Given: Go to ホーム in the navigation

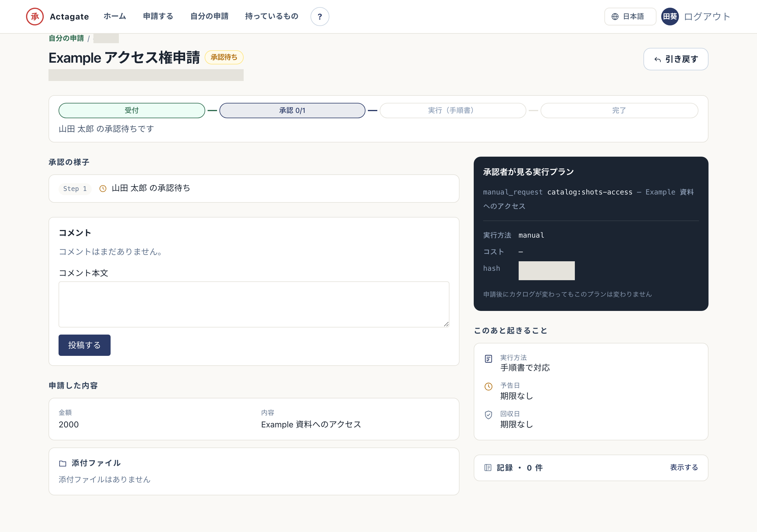Looking at the screenshot, I should click(x=114, y=16).
